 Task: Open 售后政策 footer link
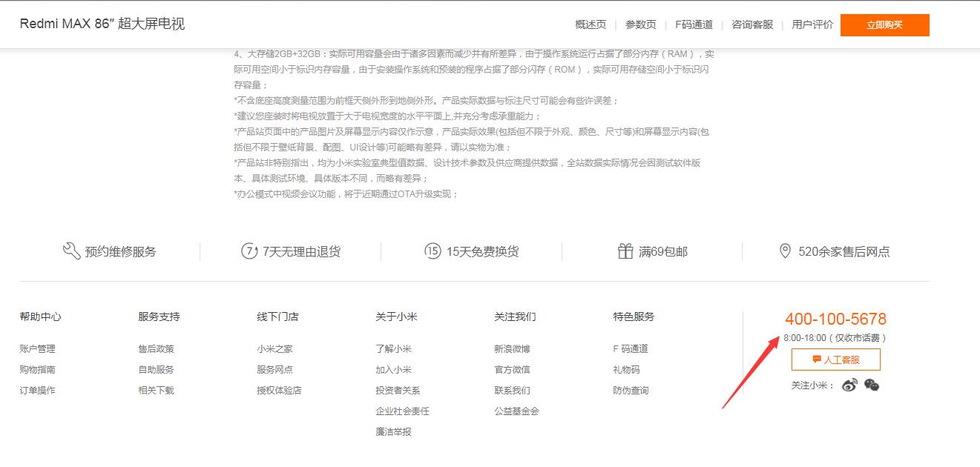(x=157, y=348)
